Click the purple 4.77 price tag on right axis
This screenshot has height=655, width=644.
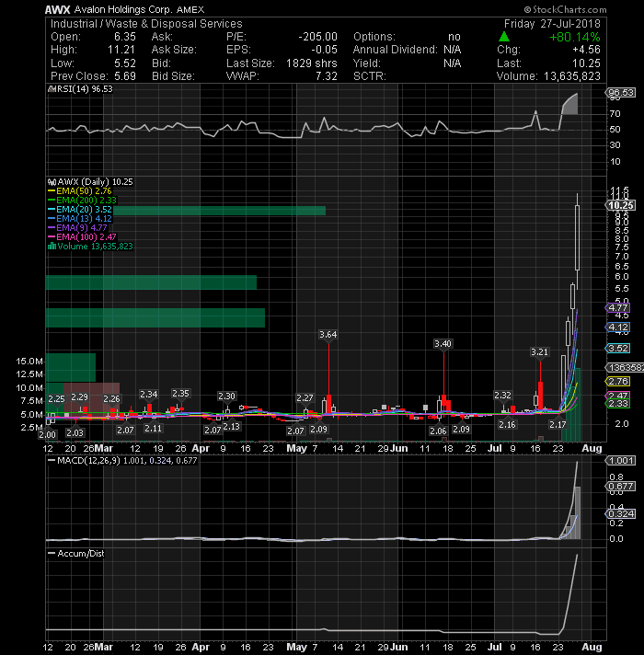(x=617, y=308)
